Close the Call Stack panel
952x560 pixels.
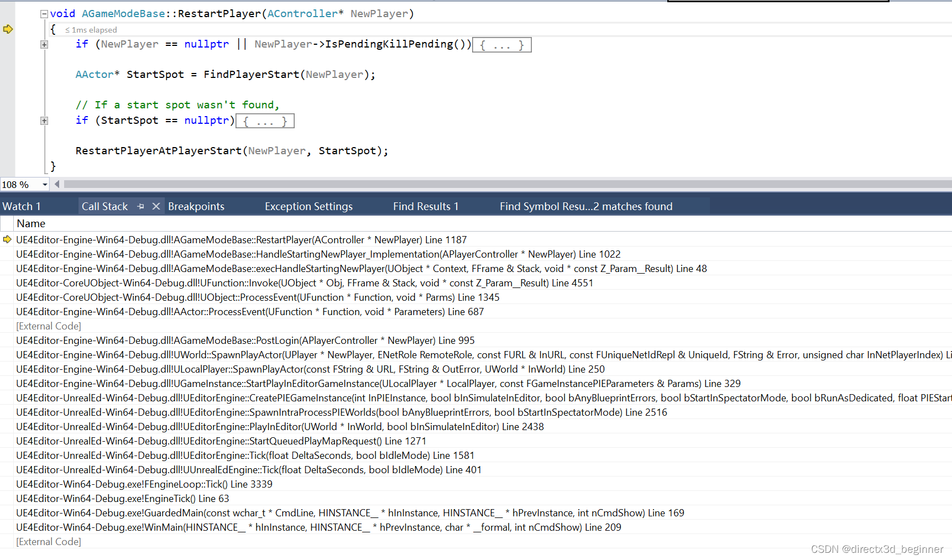[156, 206]
